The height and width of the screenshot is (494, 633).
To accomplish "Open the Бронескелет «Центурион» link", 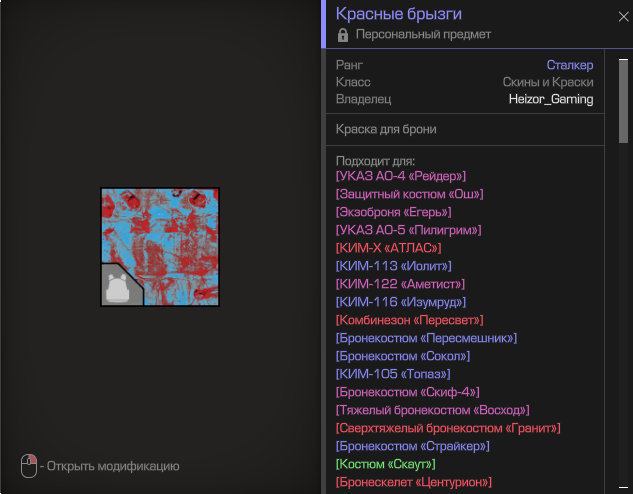I will point(414,482).
